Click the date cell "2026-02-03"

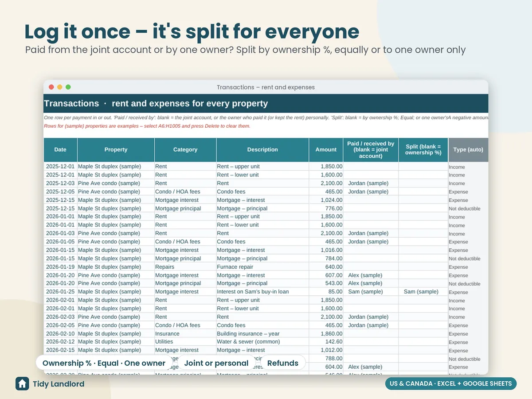pyautogui.click(x=61, y=317)
